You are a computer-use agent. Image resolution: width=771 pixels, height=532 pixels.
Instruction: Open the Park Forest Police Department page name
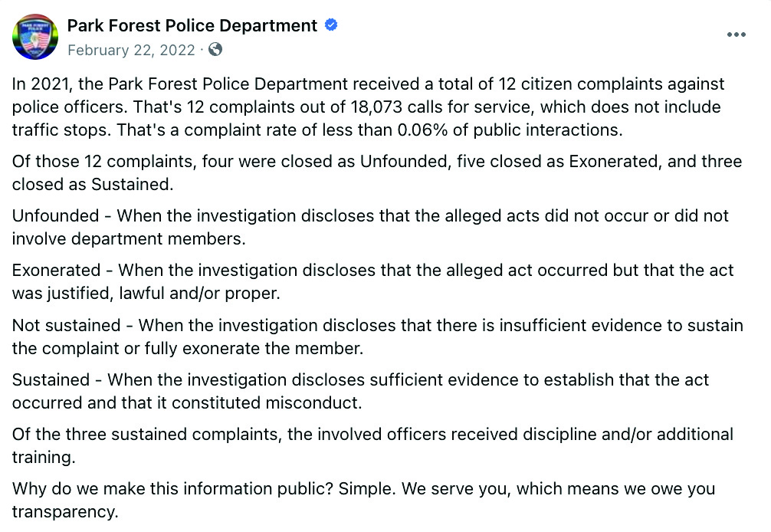coord(192,26)
